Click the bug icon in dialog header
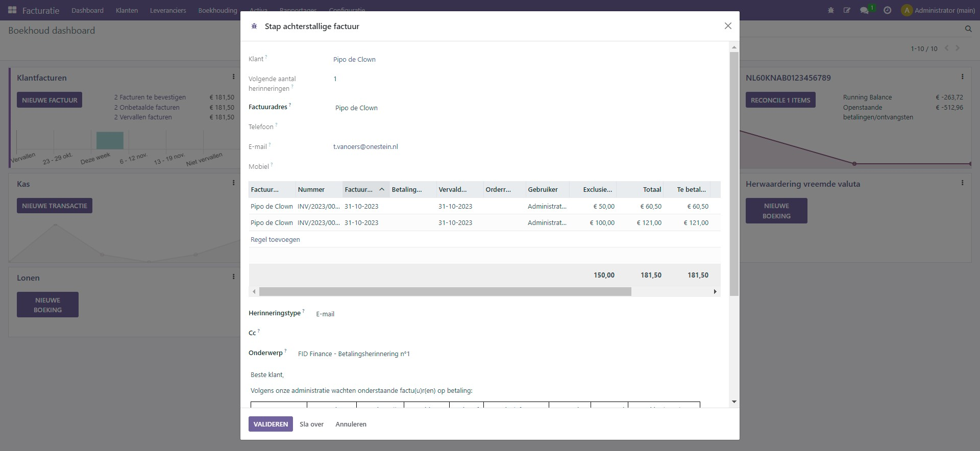This screenshot has width=980, height=451. coord(254,26)
